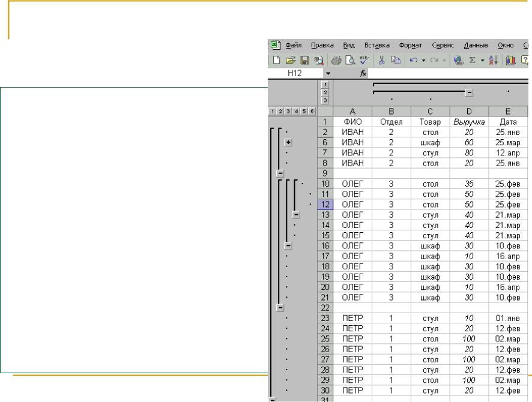Show row outline level 2
This screenshot has height=402, width=532.
click(x=280, y=111)
